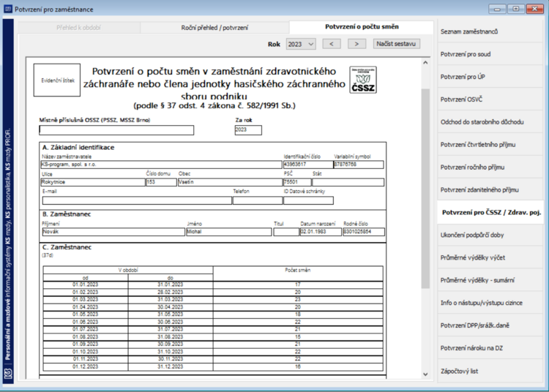Open Průměrné výdělky - sumární
This screenshot has width=549, height=392.
pyautogui.click(x=490, y=280)
